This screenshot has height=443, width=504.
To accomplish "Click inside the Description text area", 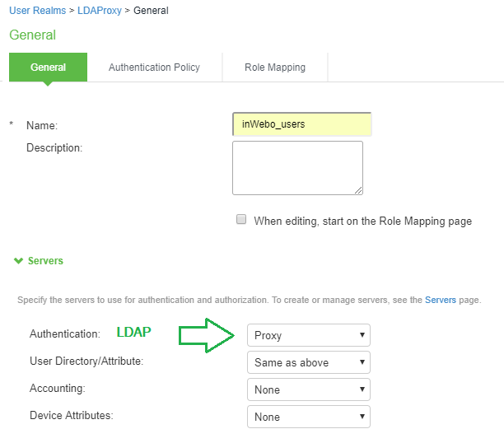I will click(297, 167).
